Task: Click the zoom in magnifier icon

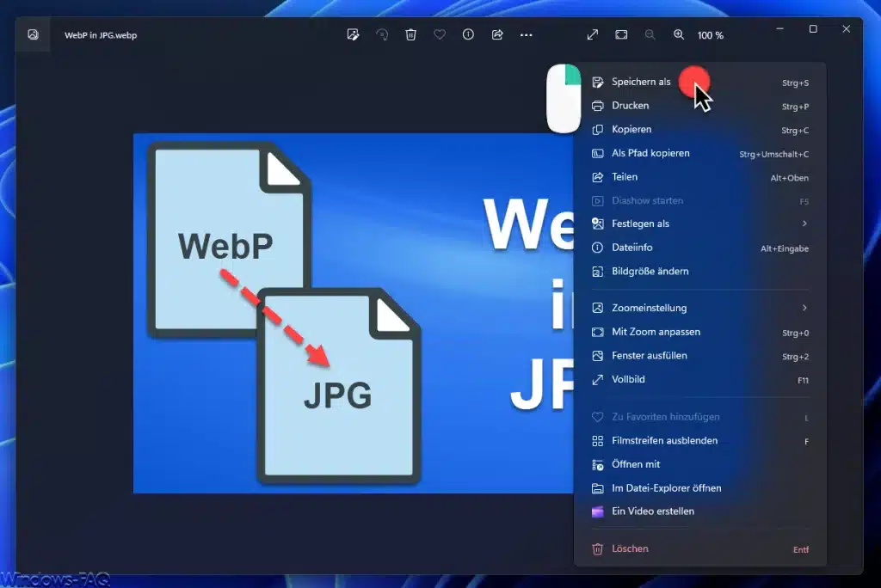Action: (679, 35)
